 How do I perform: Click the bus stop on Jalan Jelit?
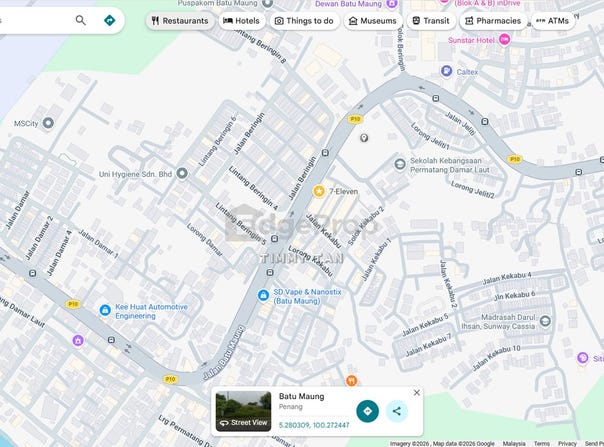point(485,122)
